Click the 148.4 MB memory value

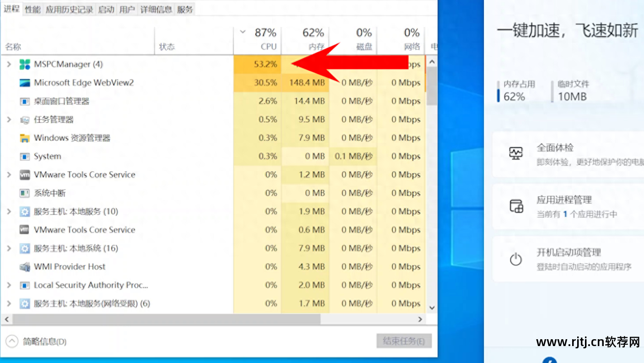click(x=307, y=83)
